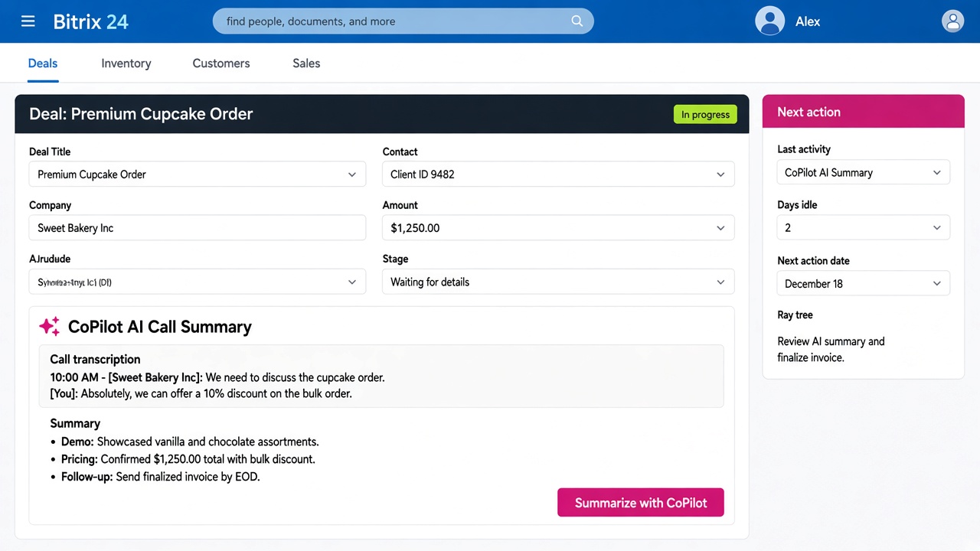
Task: Click the search magnifier icon
Action: (577, 21)
